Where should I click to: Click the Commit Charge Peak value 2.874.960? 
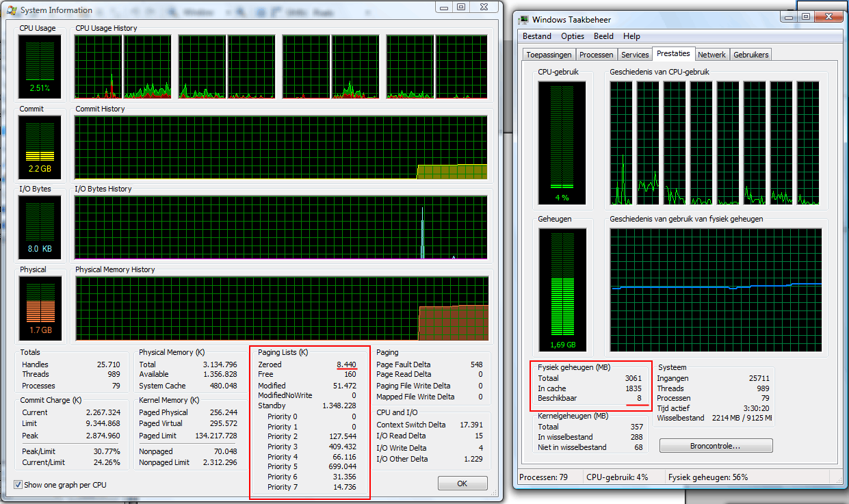(x=103, y=436)
